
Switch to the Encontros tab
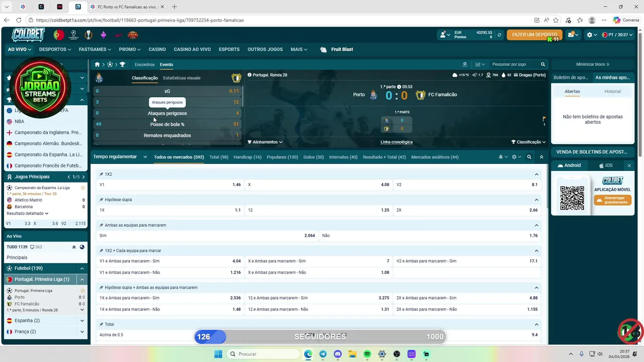(144, 64)
